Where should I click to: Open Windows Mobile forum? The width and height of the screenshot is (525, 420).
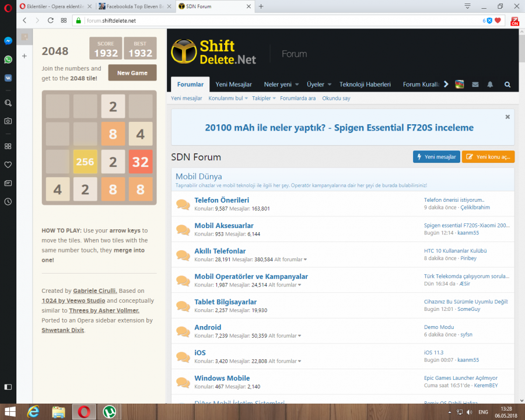click(222, 378)
